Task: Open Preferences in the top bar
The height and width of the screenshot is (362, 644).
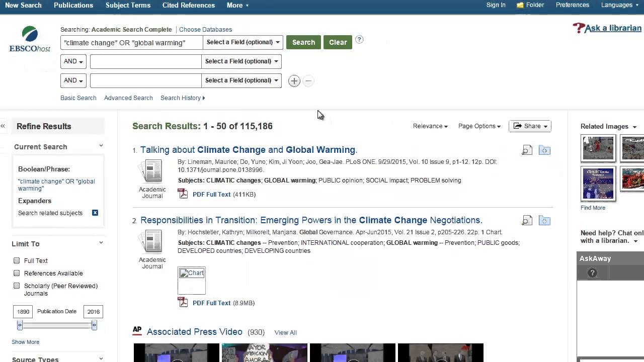Action: (573, 5)
